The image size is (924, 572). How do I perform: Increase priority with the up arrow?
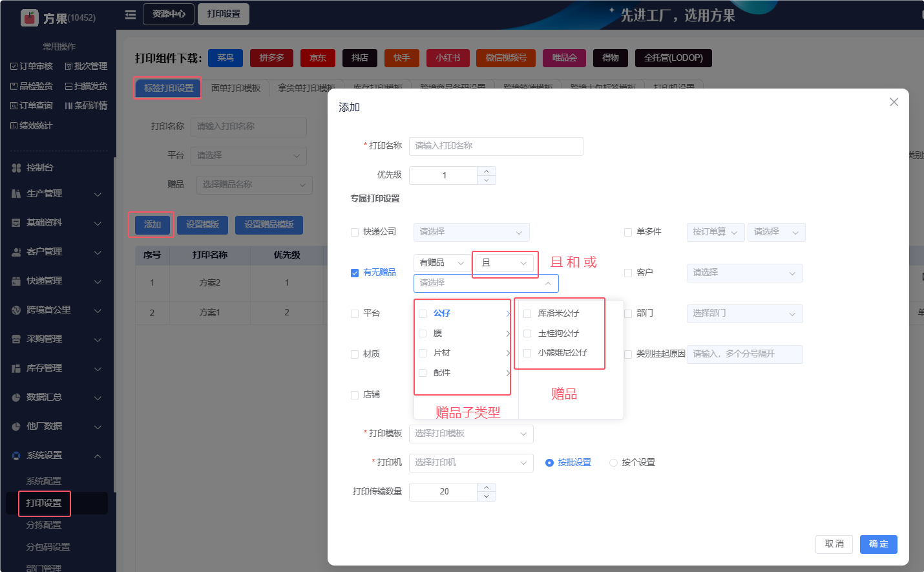coord(487,171)
